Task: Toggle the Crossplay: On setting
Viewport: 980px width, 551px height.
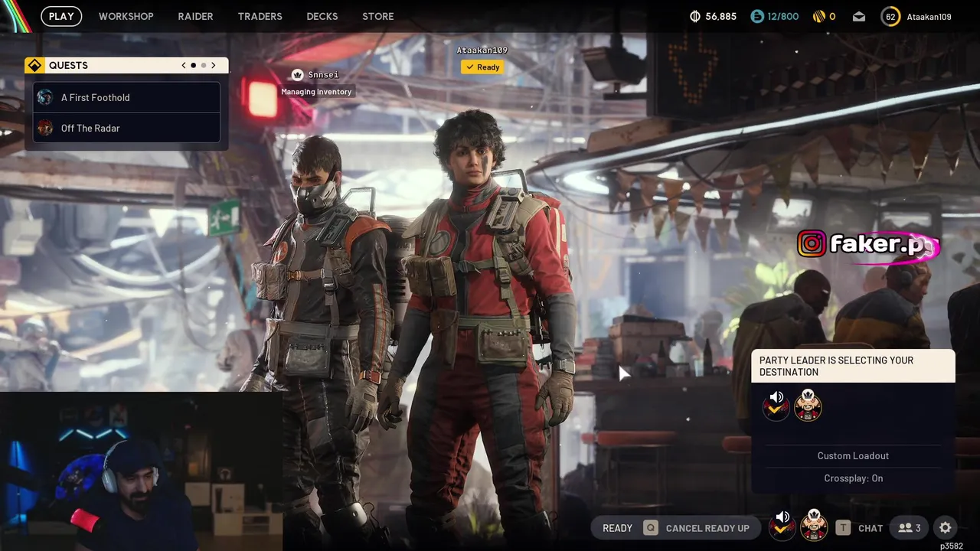Action: coord(853,478)
